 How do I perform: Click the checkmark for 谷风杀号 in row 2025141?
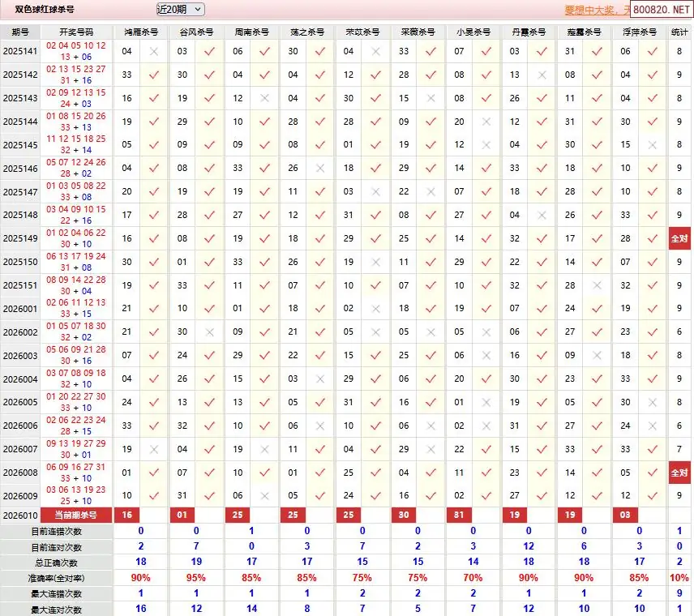click(209, 51)
